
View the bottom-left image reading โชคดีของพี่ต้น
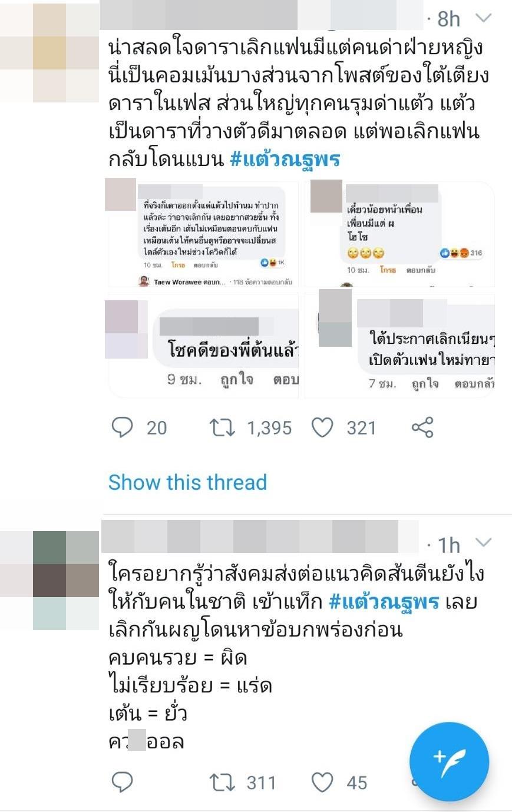pos(203,344)
